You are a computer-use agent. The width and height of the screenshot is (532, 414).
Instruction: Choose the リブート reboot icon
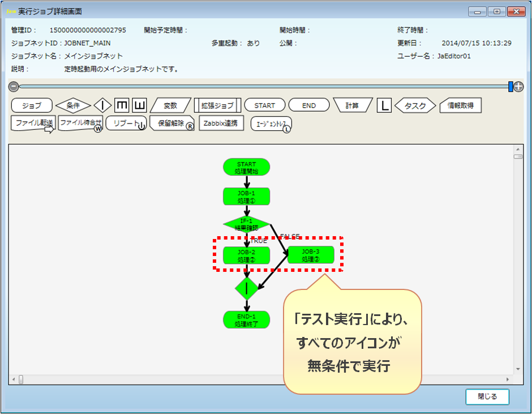pos(126,123)
